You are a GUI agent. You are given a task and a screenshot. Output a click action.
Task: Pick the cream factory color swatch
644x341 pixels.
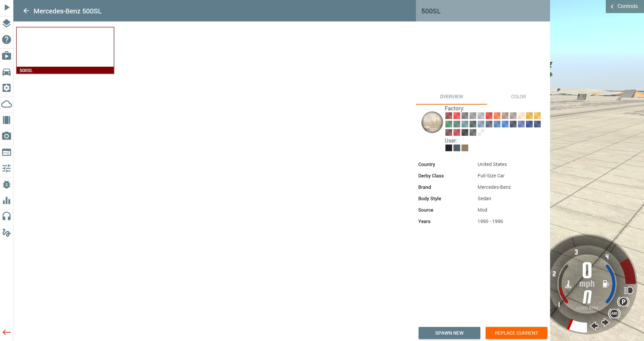521,116
